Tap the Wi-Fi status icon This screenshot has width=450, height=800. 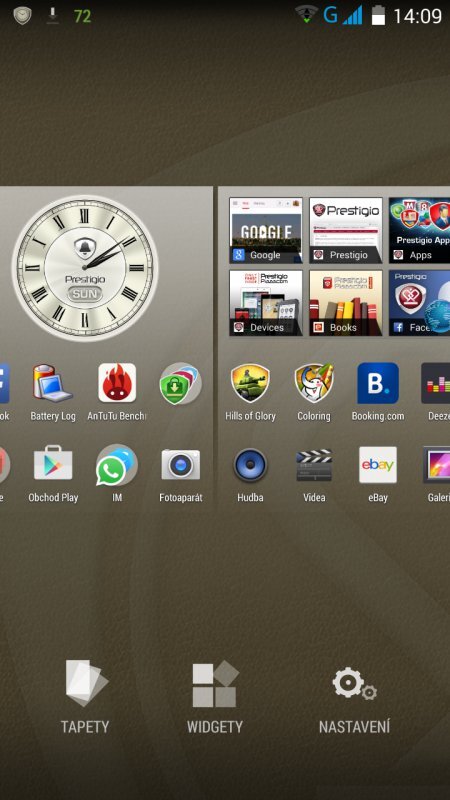coord(307,14)
